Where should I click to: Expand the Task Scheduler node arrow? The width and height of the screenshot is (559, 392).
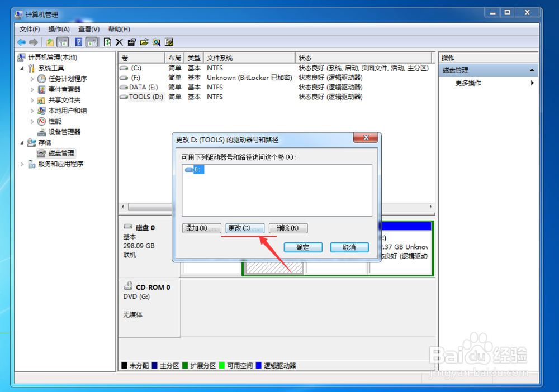click(x=32, y=79)
